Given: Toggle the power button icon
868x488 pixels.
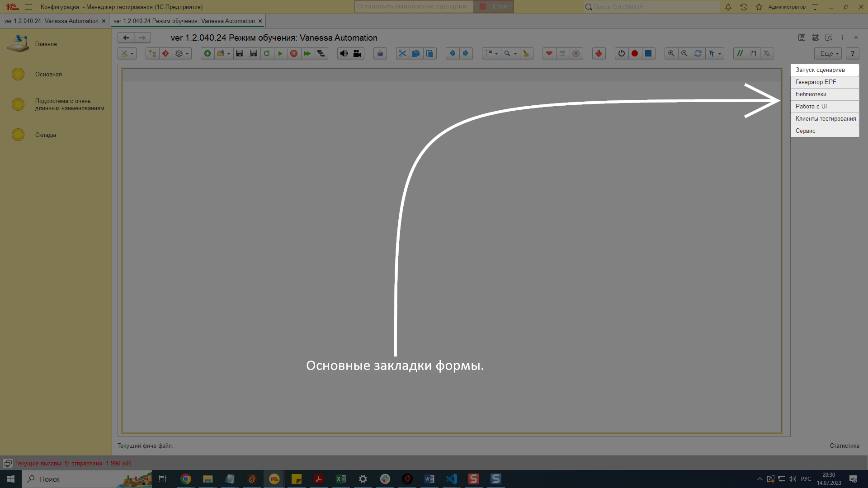Looking at the screenshot, I should [622, 53].
